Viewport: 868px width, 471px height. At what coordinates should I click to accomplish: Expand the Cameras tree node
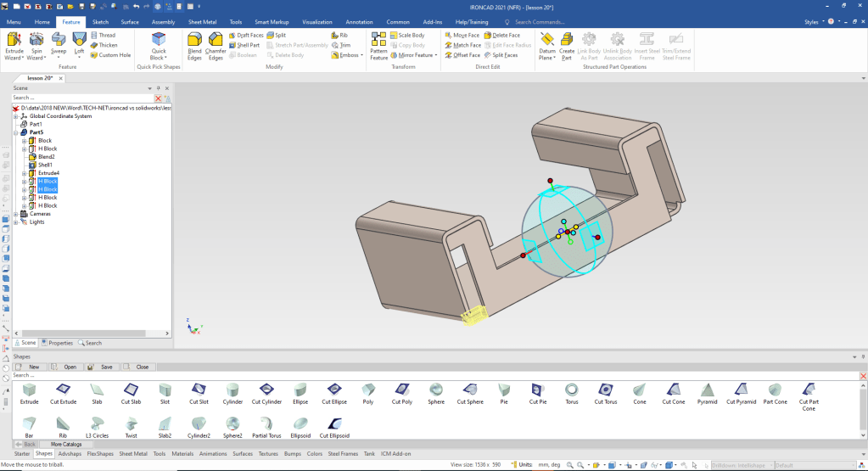(x=15, y=214)
